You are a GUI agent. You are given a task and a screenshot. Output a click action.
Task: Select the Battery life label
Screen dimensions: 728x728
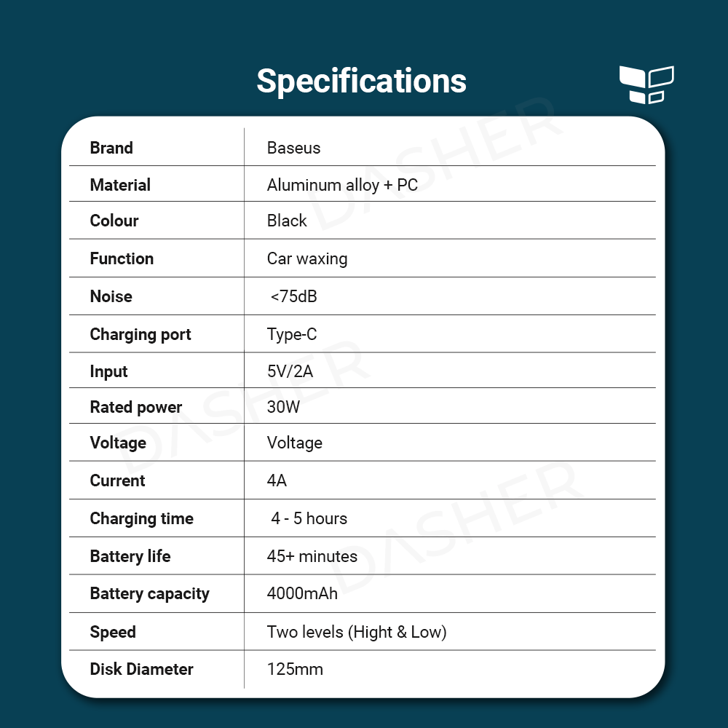coord(130,556)
